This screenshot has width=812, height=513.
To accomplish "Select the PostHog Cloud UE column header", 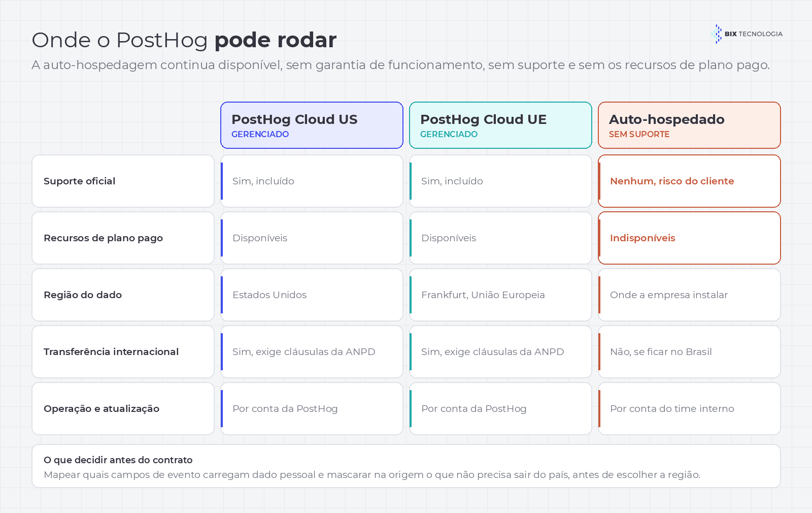I will point(500,125).
